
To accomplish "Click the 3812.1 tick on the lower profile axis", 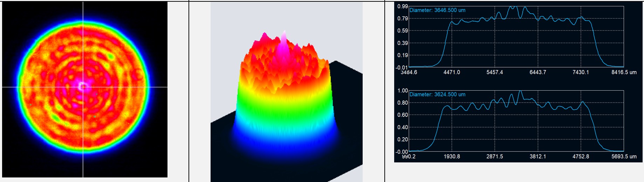I will (x=537, y=156).
